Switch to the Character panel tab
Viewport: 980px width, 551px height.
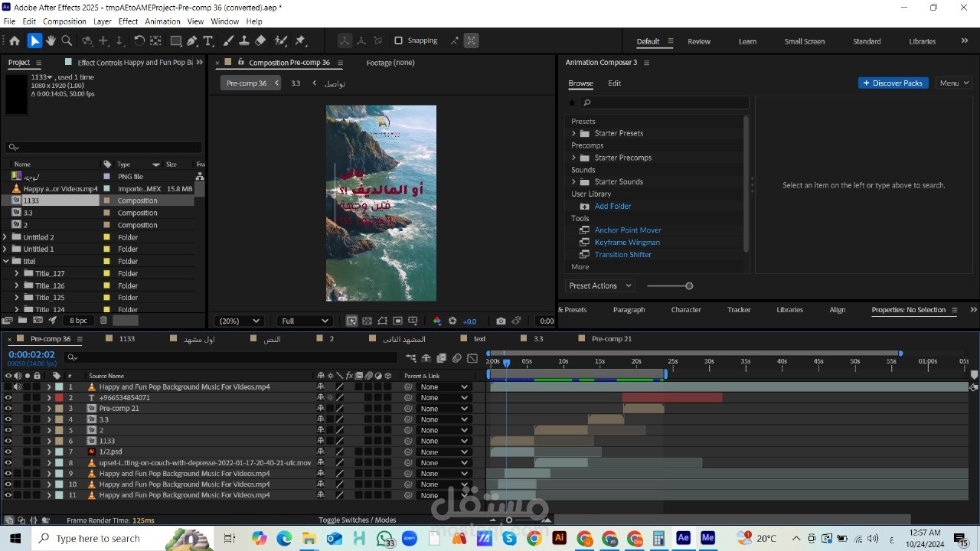(x=685, y=310)
